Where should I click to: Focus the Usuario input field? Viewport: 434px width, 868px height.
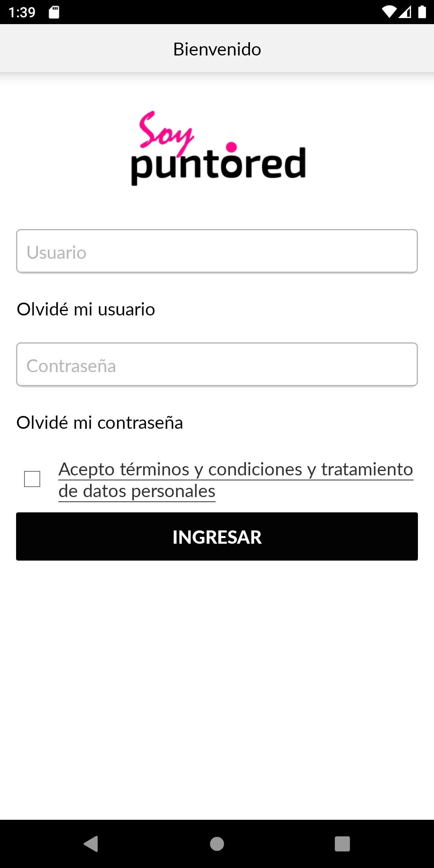tap(217, 252)
